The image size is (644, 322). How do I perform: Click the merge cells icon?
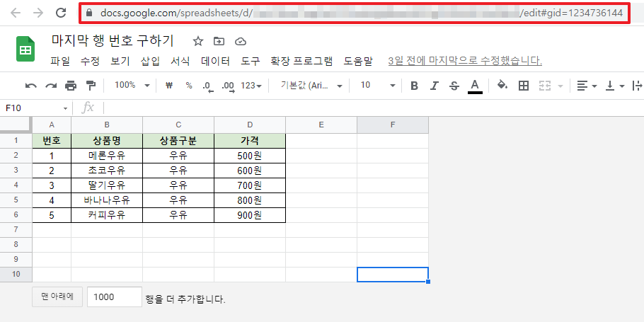coord(545,86)
